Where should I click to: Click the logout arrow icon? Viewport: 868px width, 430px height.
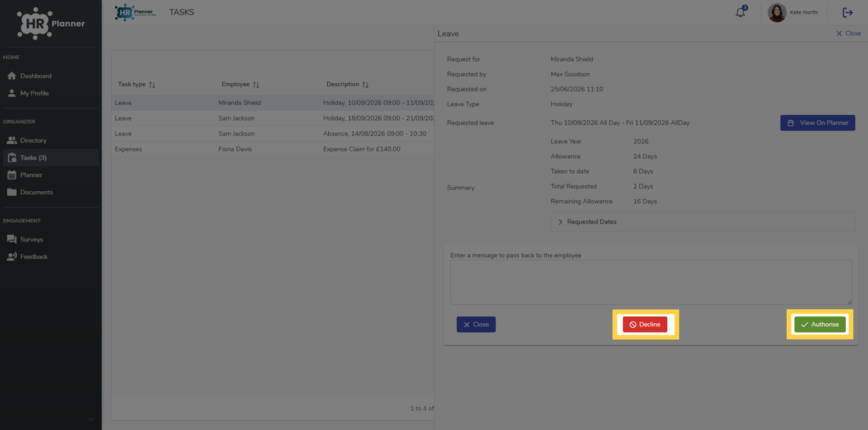(x=848, y=12)
